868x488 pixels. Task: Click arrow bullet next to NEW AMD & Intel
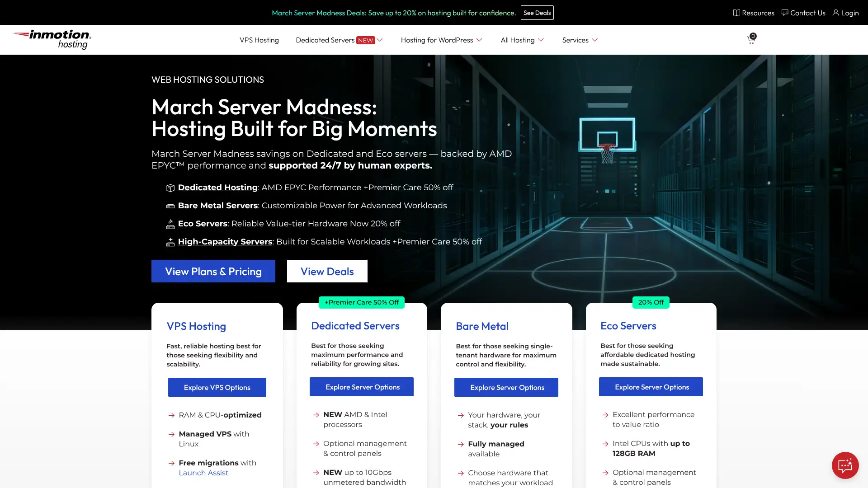(316, 415)
